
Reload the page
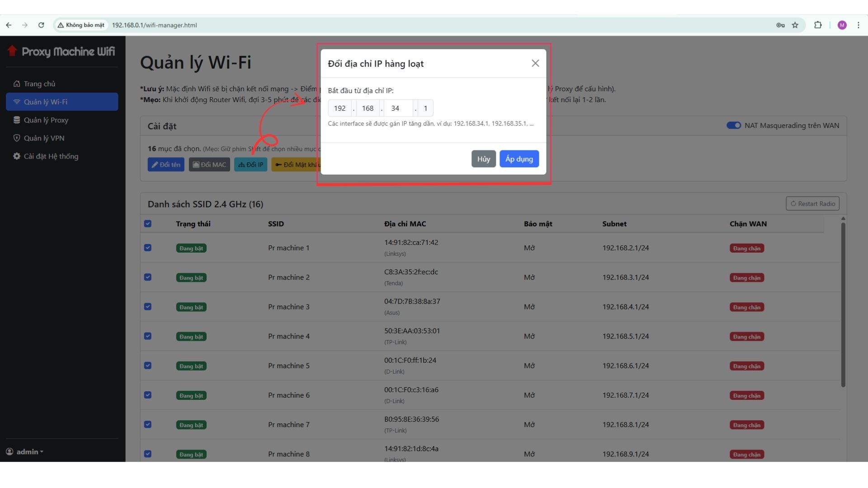(41, 25)
